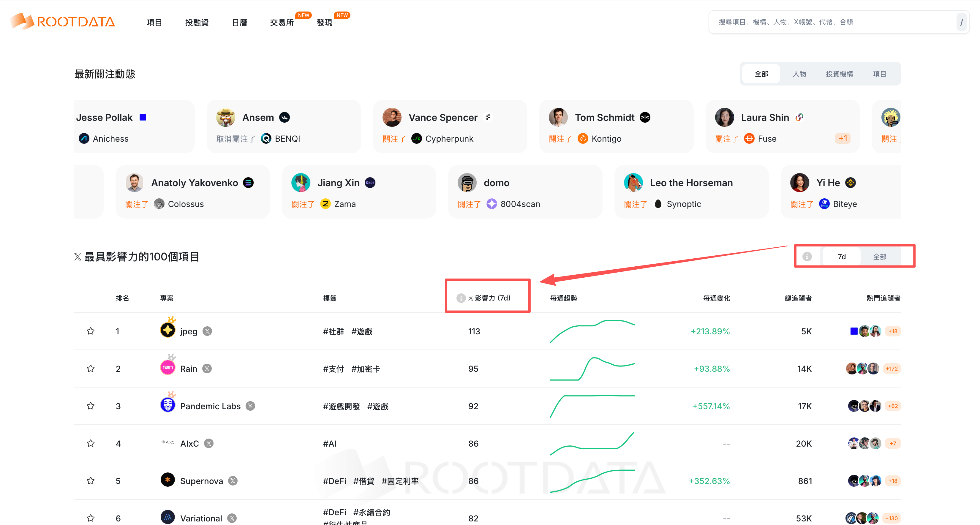Filter the follow feed by 人物
Screen dimensions: 980x525
coord(799,74)
